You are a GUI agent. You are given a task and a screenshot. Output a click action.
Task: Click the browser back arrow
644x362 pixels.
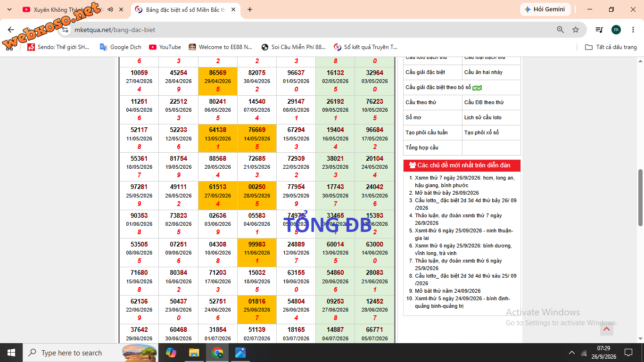[11, 30]
